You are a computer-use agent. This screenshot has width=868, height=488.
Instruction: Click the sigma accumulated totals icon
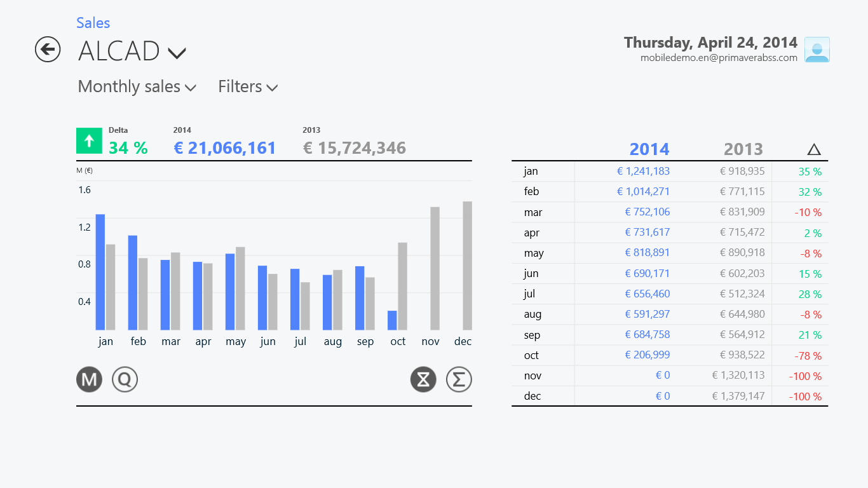tap(459, 379)
